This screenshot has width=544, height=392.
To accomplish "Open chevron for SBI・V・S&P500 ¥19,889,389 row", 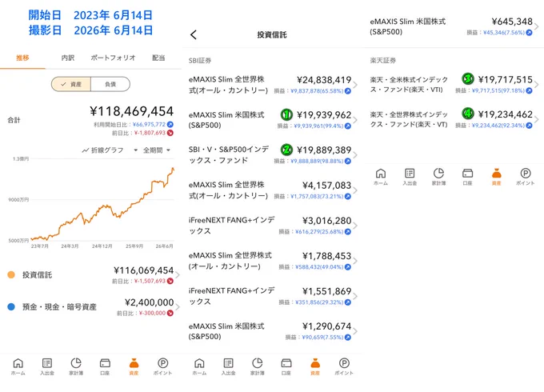I will pos(355,155).
